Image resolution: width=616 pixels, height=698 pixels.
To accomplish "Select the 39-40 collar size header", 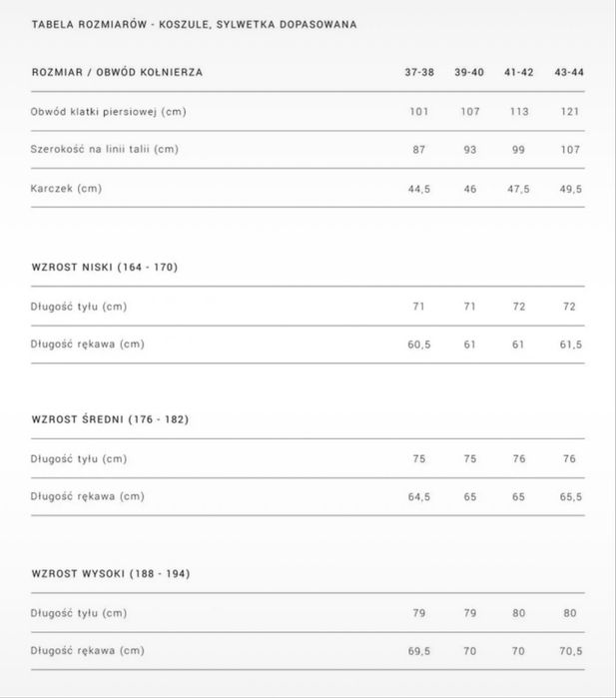I will tap(469, 73).
